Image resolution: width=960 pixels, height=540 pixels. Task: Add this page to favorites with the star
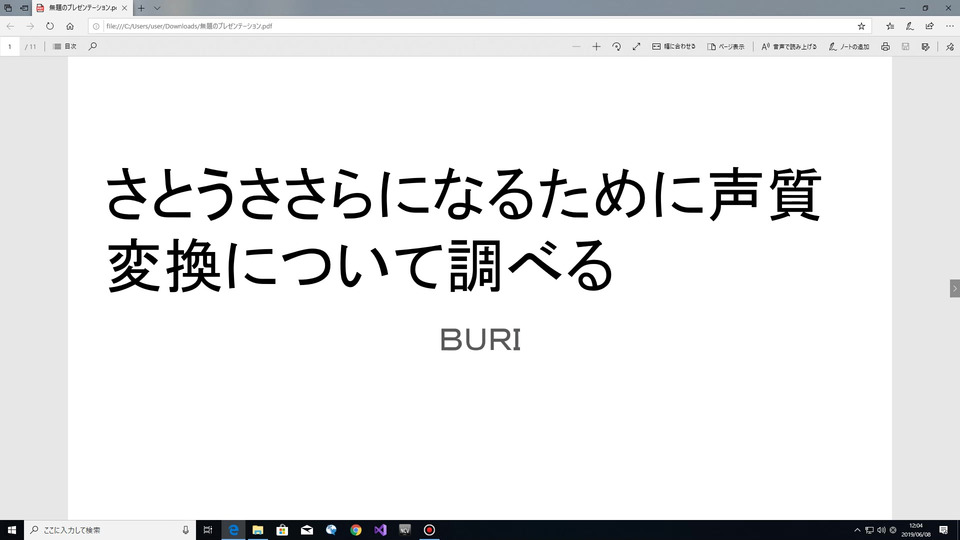861,26
